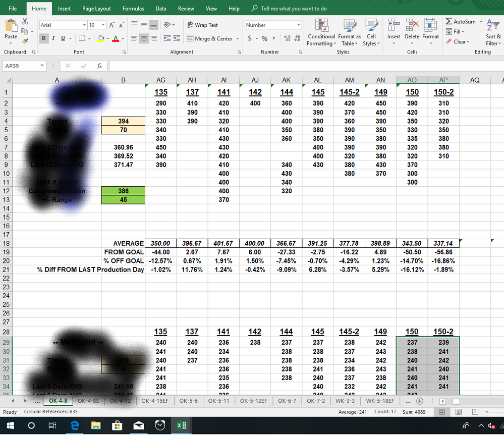Switch to the Data tab
Image resolution: width=504 pixels, height=435 pixels.
[161, 9]
